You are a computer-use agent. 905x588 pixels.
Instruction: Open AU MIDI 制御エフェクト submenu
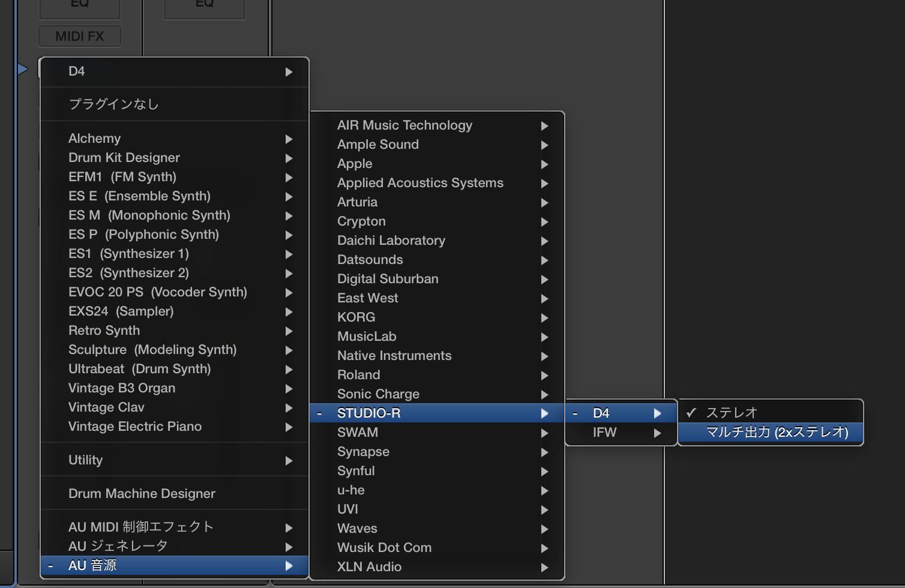(x=175, y=527)
